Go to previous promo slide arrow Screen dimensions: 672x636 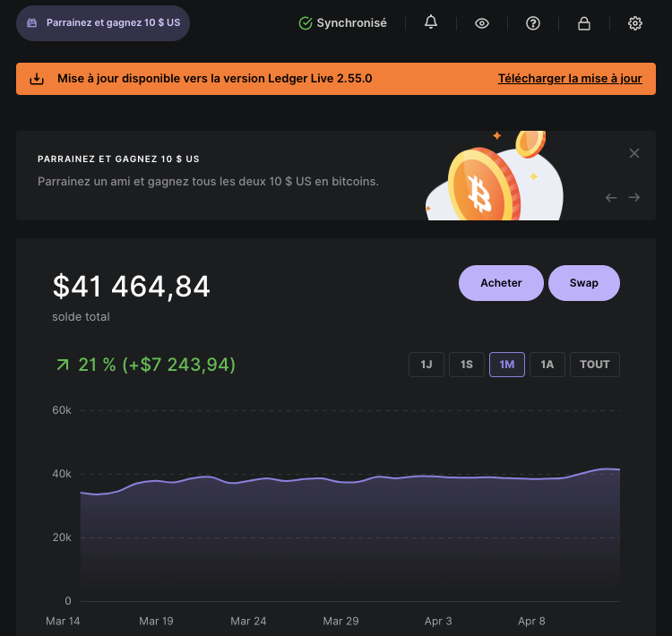[x=611, y=197]
